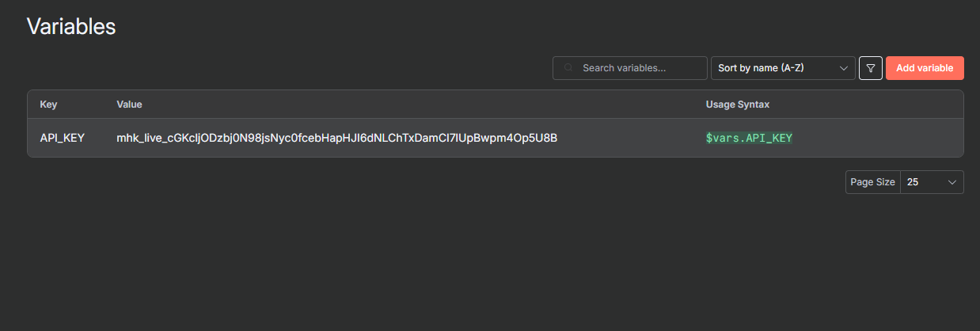Click the Page Size label
The width and height of the screenshot is (980, 331).
(x=873, y=182)
